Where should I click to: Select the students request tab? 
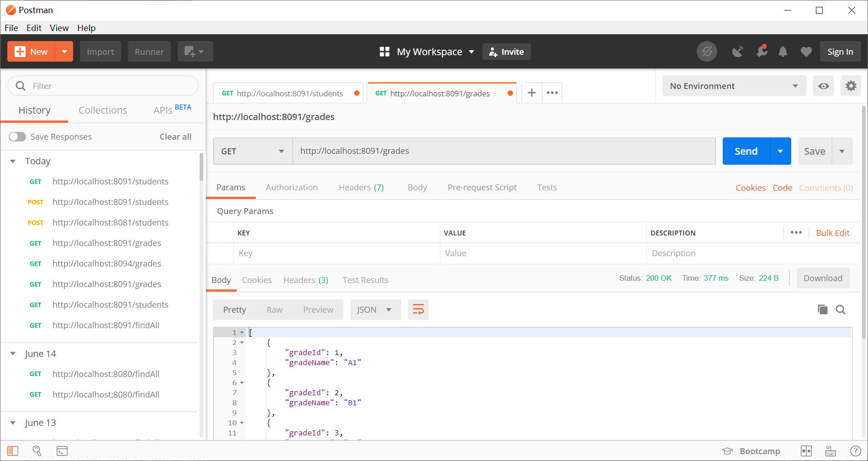coord(288,94)
